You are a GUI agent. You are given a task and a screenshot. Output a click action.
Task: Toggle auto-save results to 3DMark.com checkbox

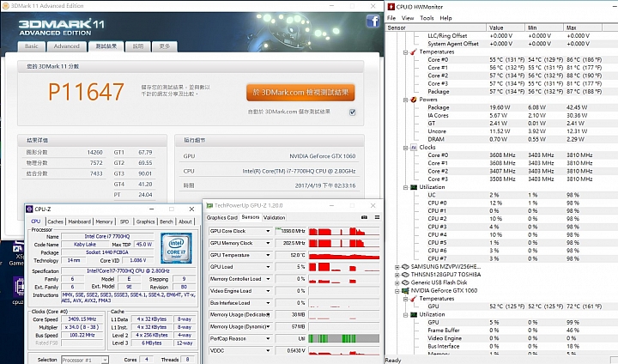[x=353, y=112]
